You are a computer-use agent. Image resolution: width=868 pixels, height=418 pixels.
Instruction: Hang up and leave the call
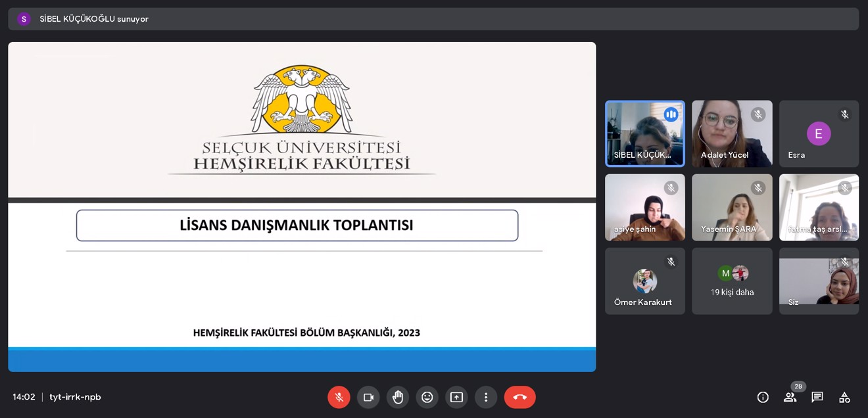(x=519, y=397)
